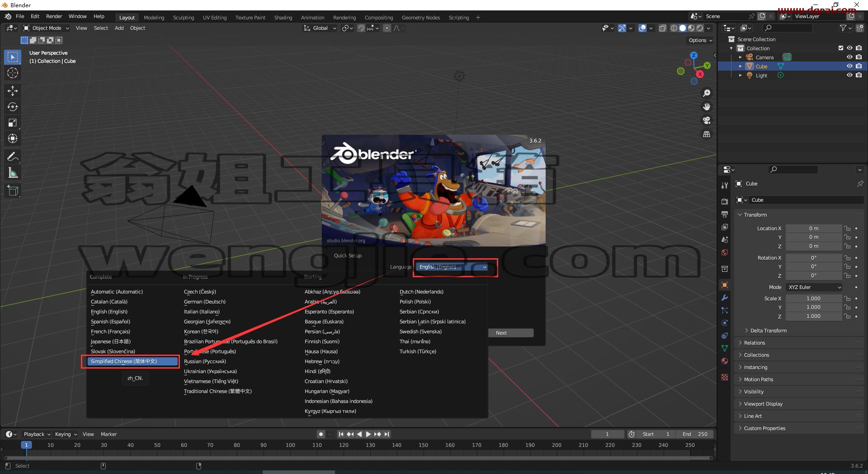This screenshot has width=868, height=474.
Task: Open the Material properties tab
Action: coord(725,361)
